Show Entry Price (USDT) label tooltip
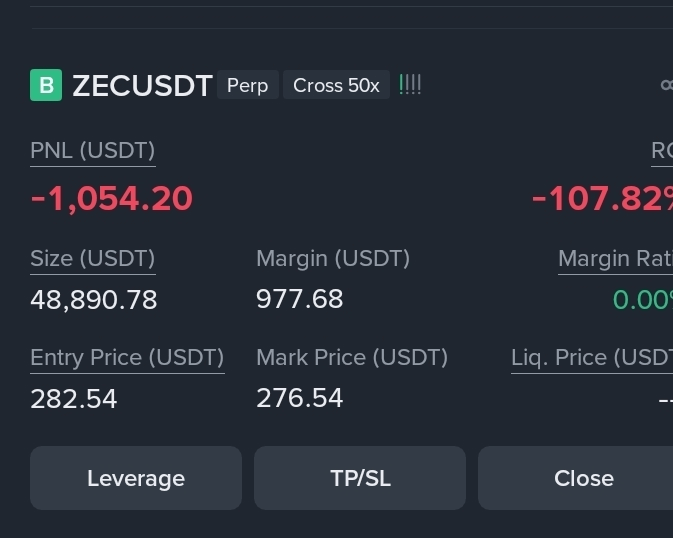The height and width of the screenshot is (538, 673). click(127, 358)
